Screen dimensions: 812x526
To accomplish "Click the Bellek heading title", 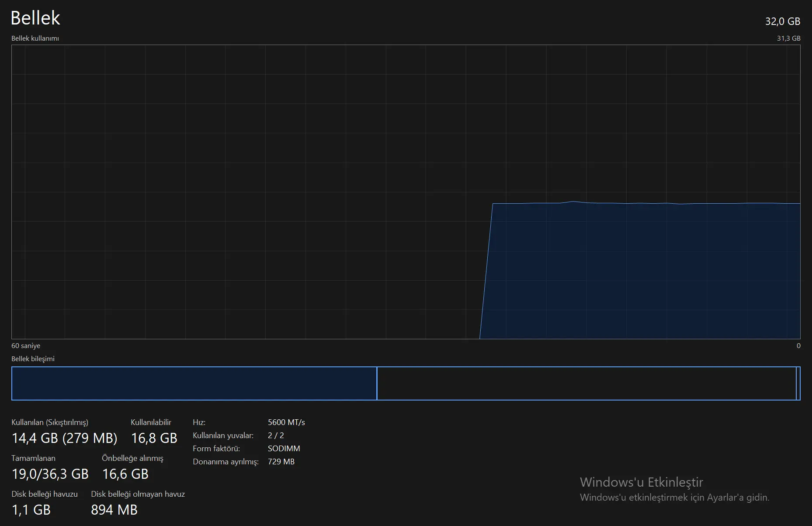I will click(35, 18).
